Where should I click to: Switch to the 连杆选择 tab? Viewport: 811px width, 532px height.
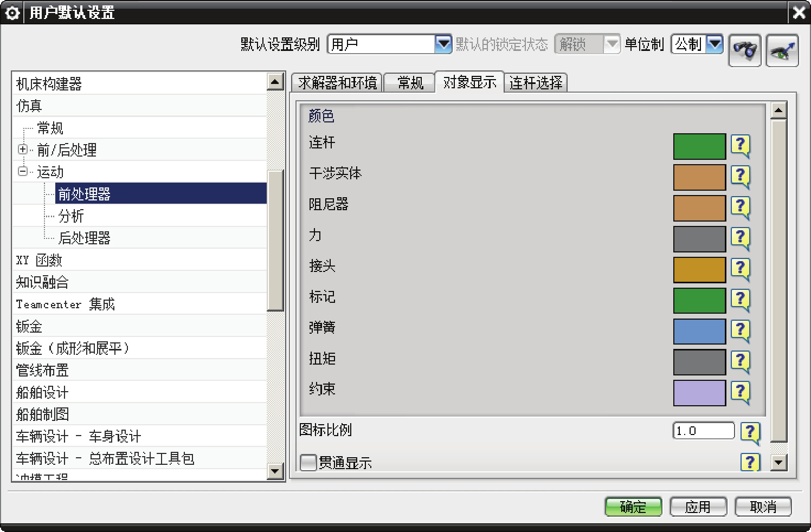pos(536,83)
